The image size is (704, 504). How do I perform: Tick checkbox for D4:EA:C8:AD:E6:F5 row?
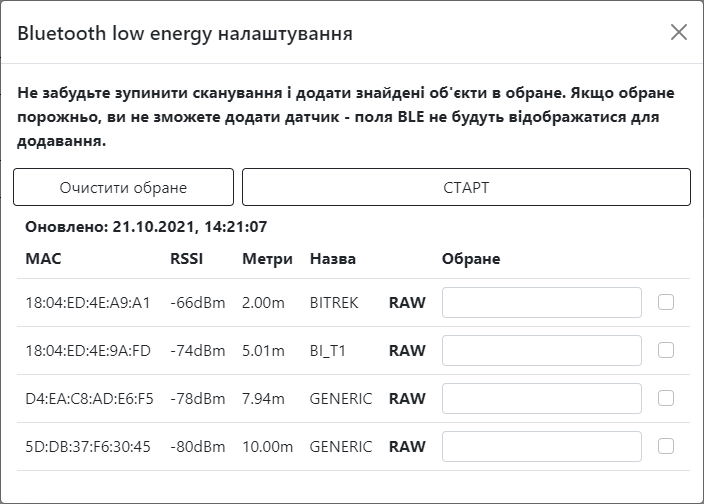(665, 398)
